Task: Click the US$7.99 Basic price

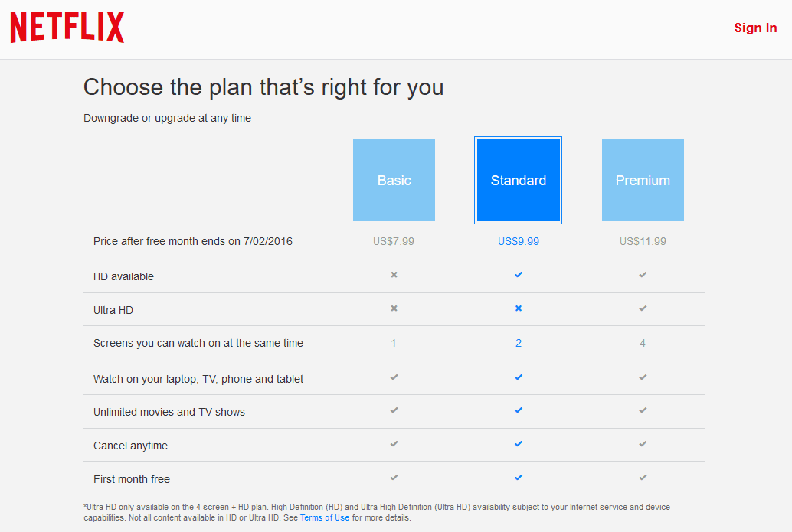Action: pos(394,241)
